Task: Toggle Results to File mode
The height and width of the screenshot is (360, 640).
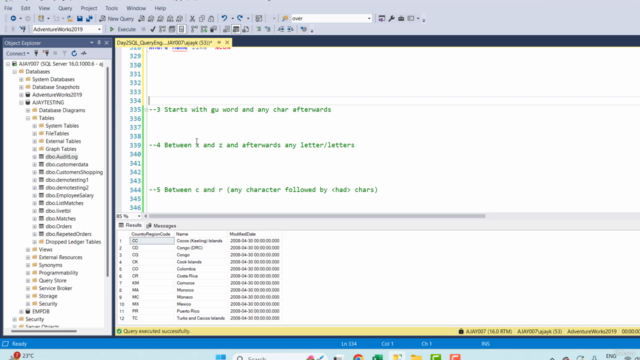Action: 245,29
